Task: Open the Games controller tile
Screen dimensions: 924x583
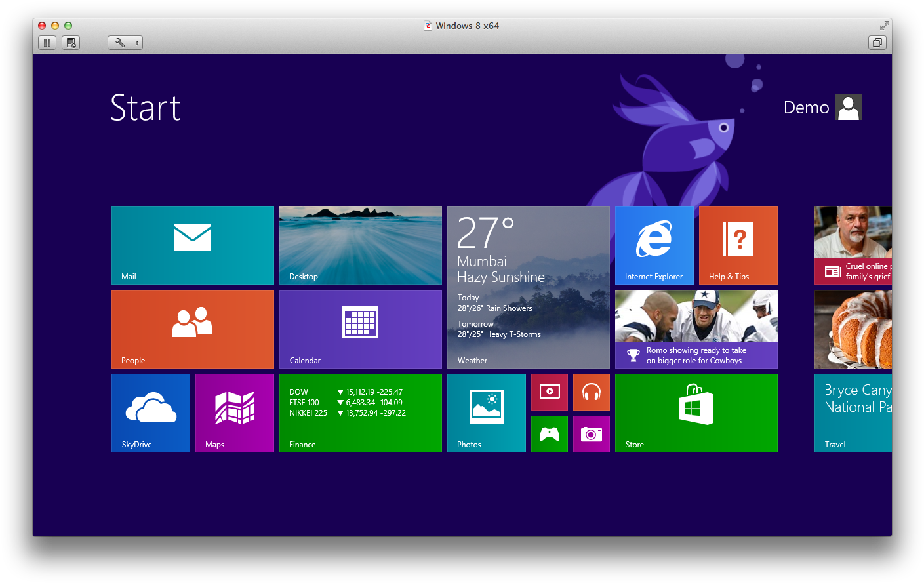Action: 550,434
